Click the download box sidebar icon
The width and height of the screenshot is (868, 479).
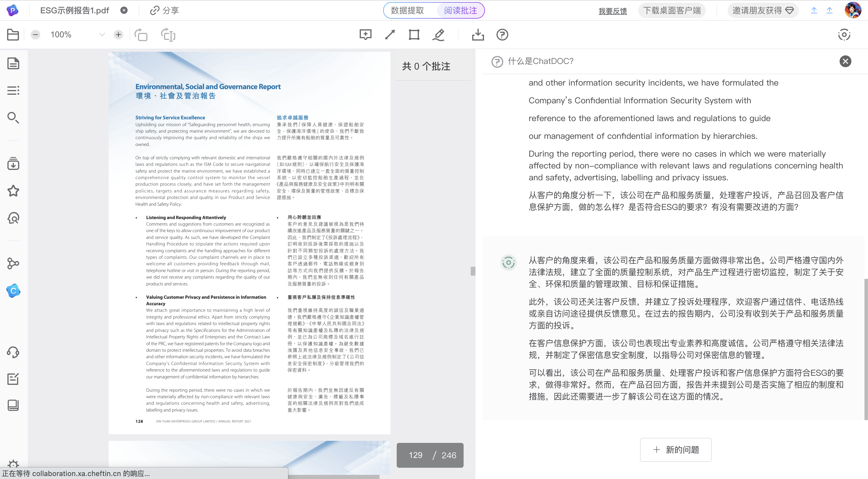tap(13, 163)
